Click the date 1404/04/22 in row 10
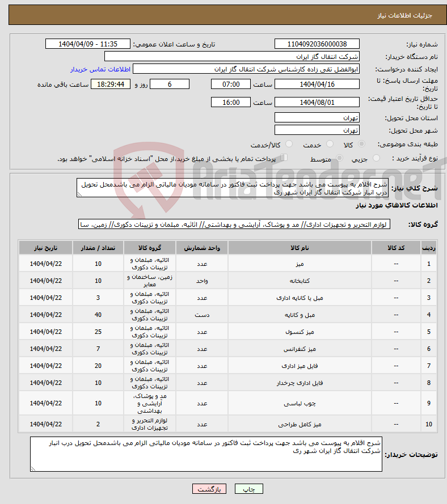The height and width of the screenshot is (504, 447). tap(46, 424)
